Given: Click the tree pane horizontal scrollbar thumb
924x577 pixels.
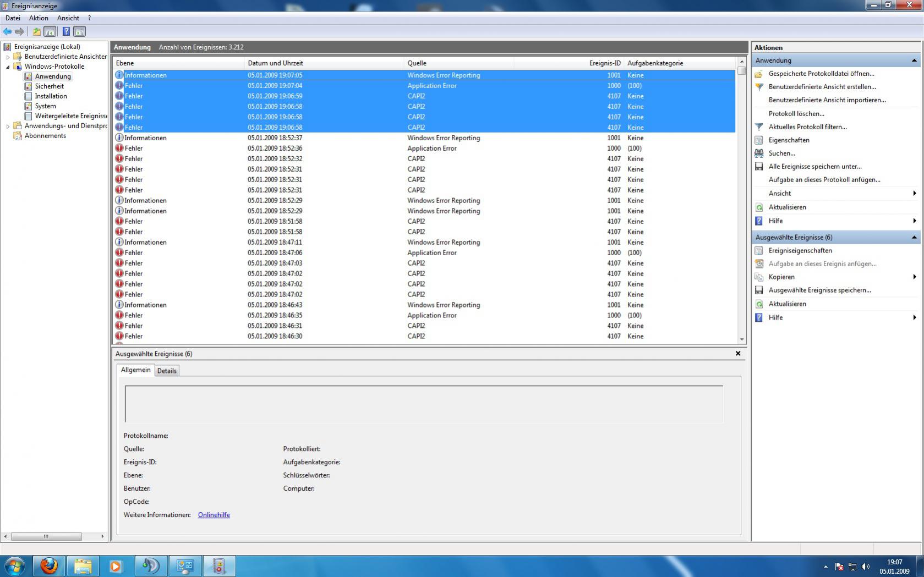Looking at the screenshot, I should [46, 536].
